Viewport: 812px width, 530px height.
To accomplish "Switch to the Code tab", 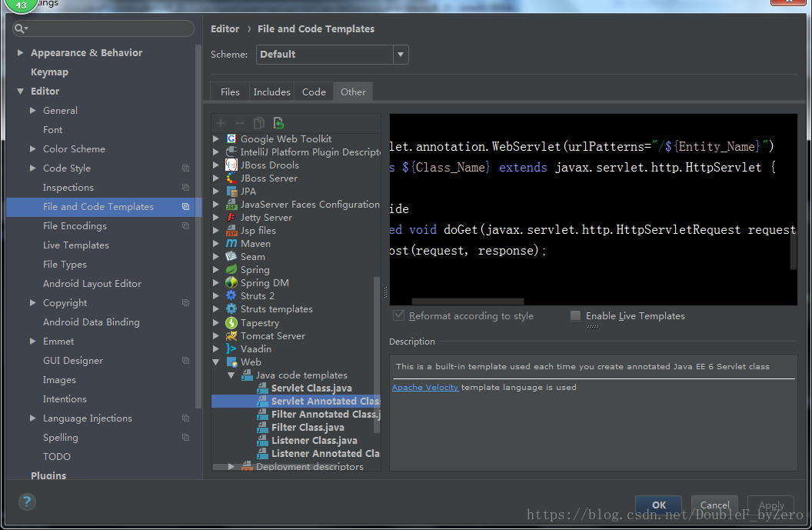I will click(314, 92).
